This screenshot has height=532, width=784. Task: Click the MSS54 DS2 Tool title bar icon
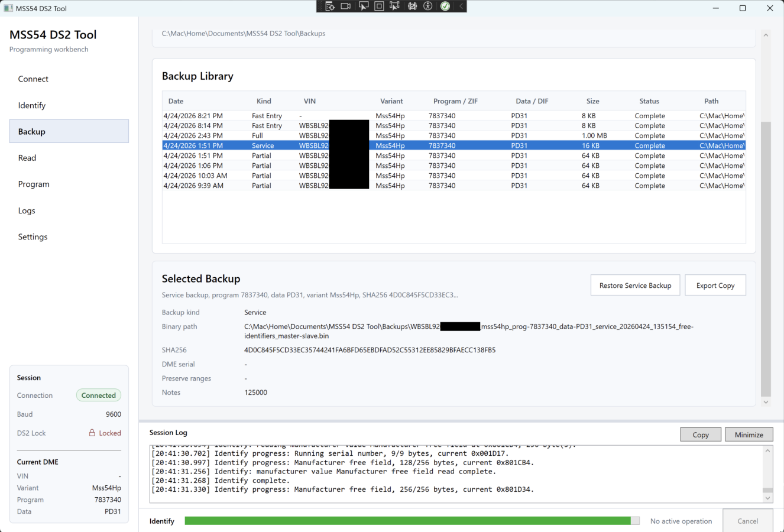[8, 8]
